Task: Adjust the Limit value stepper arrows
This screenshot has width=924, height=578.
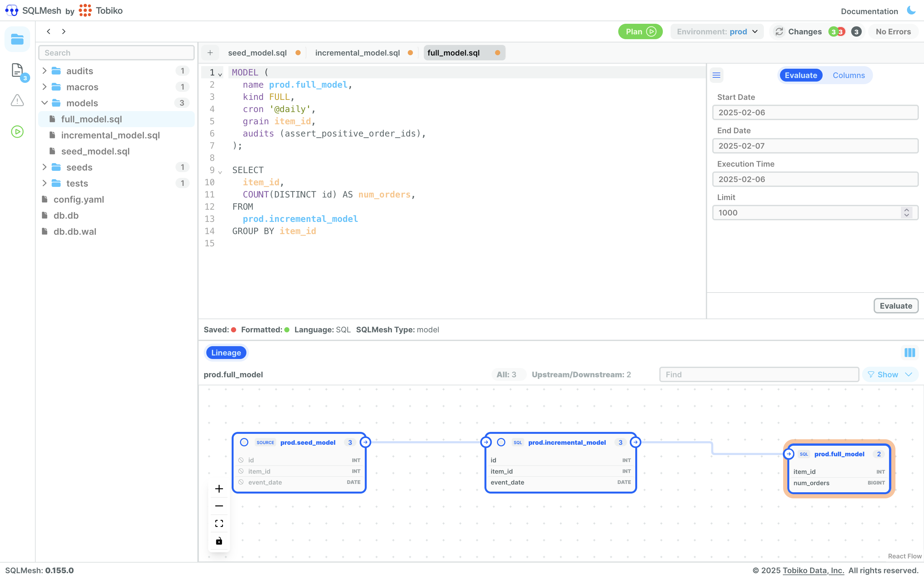Action: pos(906,213)
